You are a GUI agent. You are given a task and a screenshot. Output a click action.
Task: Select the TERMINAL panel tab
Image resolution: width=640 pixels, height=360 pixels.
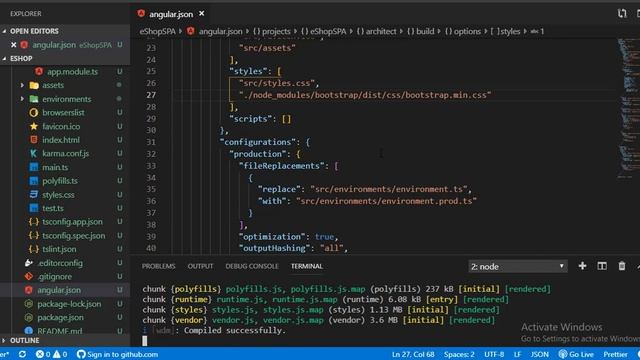click(x=307, y=266)
